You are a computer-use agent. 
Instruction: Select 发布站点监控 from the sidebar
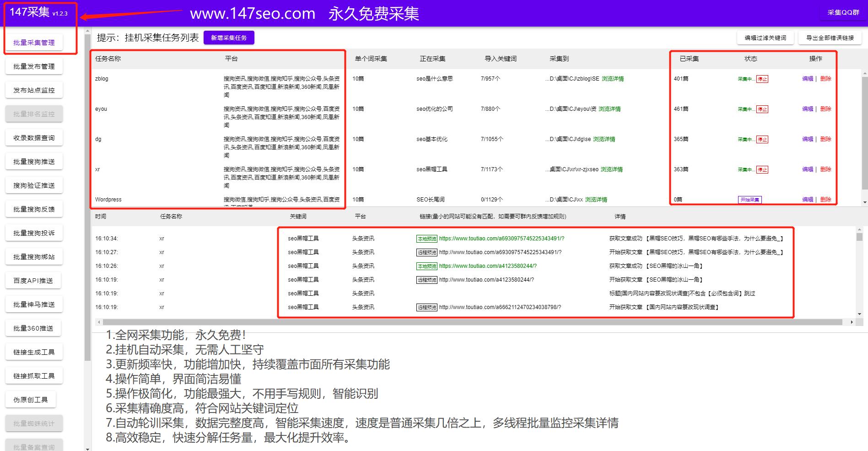[x=34, y=90]
